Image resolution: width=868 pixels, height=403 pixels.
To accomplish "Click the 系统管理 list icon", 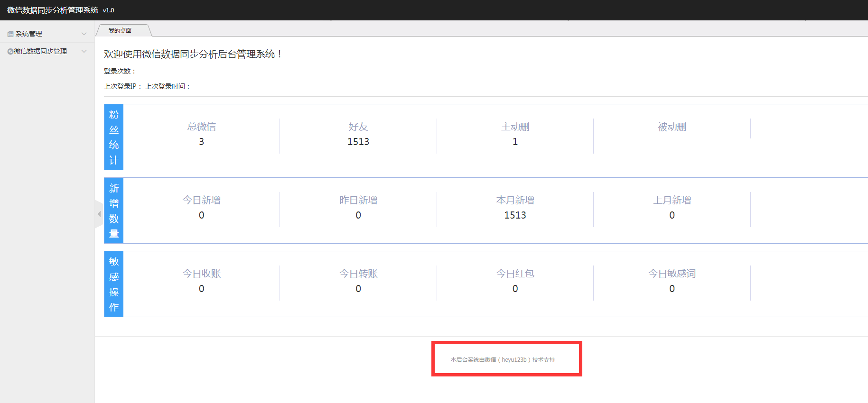I will 10,34.
